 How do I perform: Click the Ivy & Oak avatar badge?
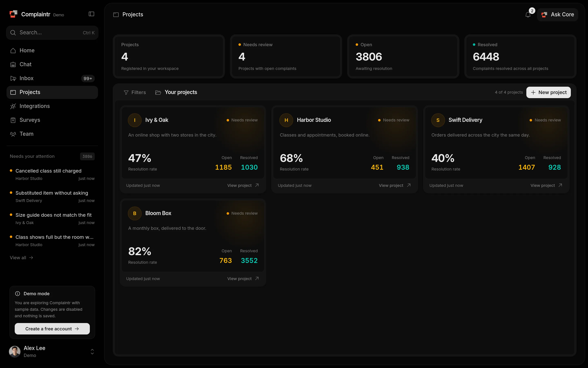(x=135, y=120)
